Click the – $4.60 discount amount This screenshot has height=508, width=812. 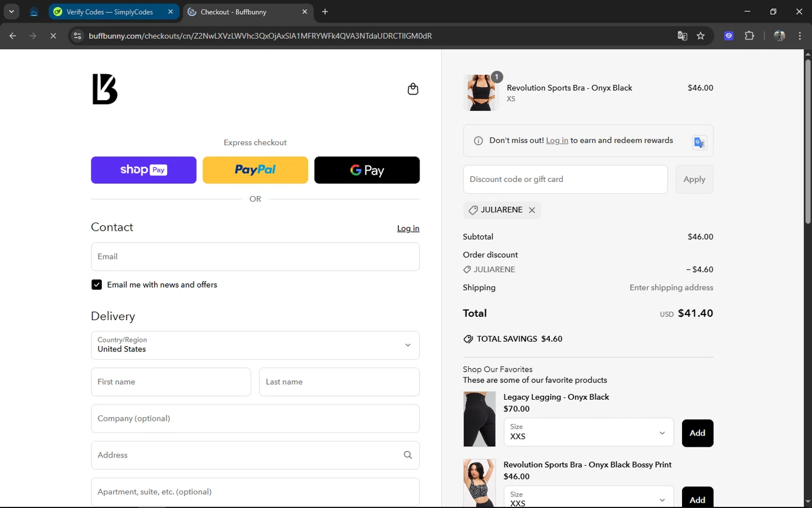tap(699, 269)
